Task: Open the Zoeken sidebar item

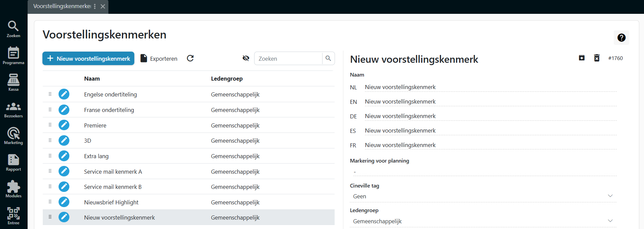Action: [13, 29]
